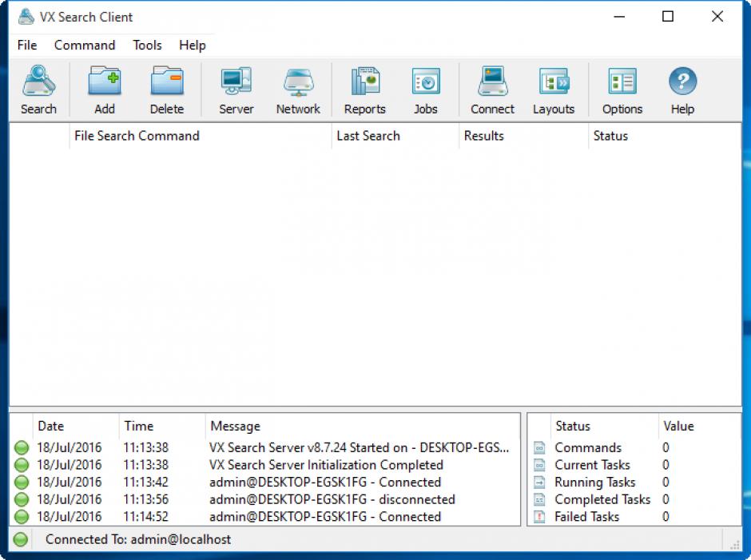This screenshot has height=560, width=751.
Task: Click the Completed Tasks row icon
Action: pos(539,499)
